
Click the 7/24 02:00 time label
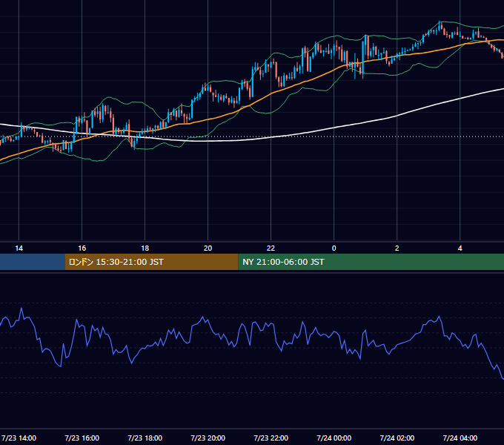point(397,438)
